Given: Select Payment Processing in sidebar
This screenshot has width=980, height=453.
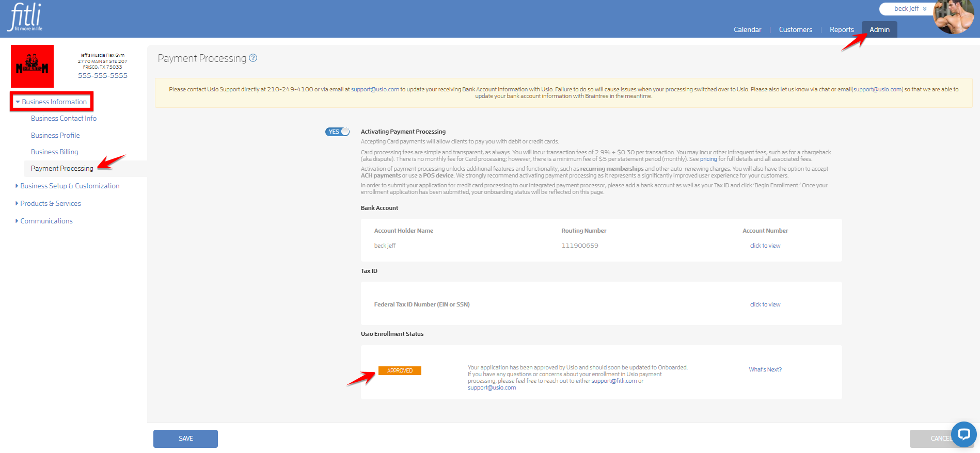Looking at the screenshot, I should (x=62, y=168).
